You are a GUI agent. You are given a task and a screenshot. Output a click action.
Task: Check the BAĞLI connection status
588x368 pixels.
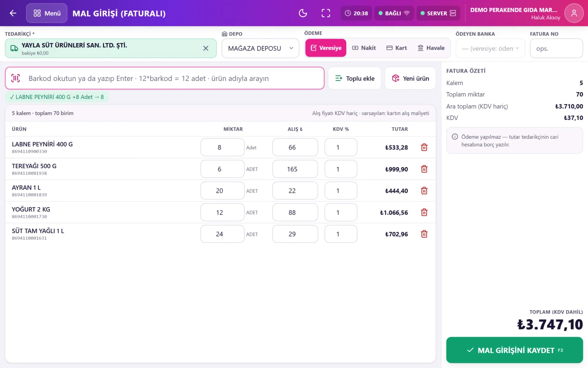pos(394,13)
